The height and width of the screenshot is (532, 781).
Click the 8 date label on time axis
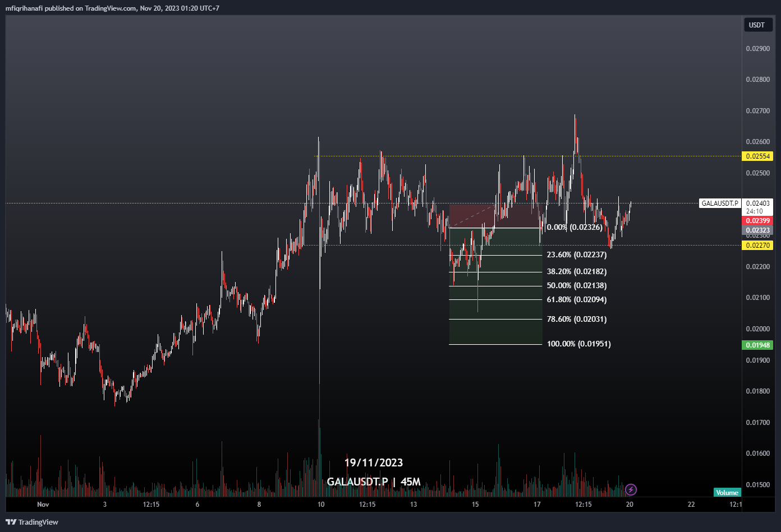[x=259, y=505]
